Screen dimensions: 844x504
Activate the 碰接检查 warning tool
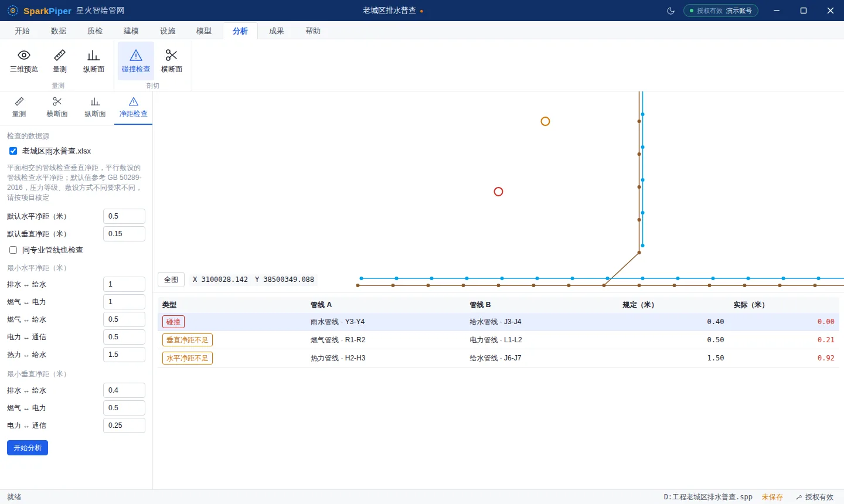click(x=136, y=61)
